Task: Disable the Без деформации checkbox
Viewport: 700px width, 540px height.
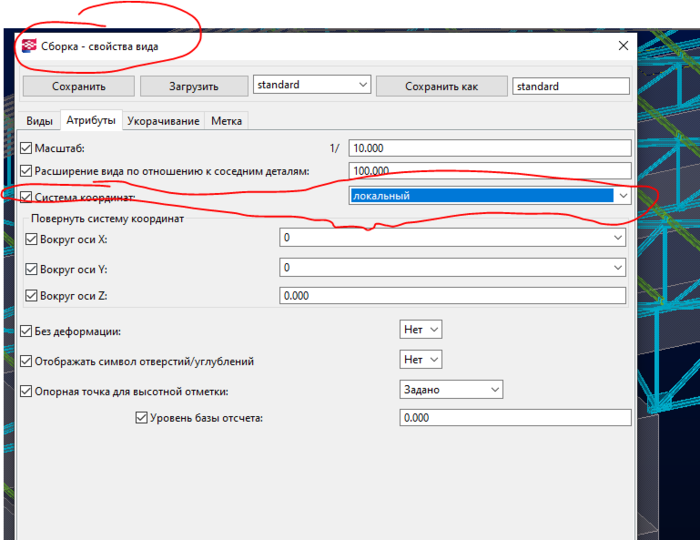Action: point(26,331)
